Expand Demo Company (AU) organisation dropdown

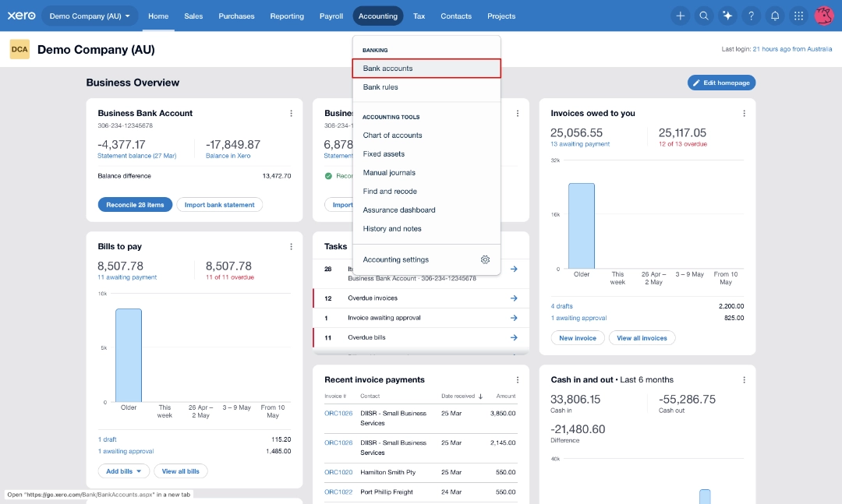89,16
